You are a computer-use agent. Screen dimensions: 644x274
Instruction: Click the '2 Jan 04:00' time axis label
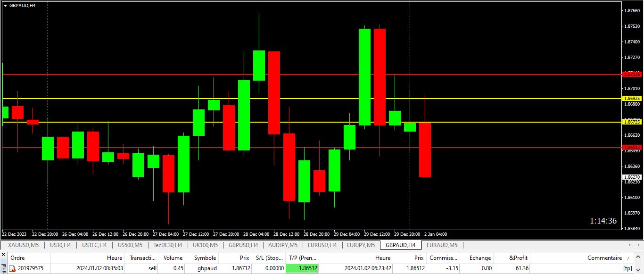pyautogui.click(x=436, y=234)
